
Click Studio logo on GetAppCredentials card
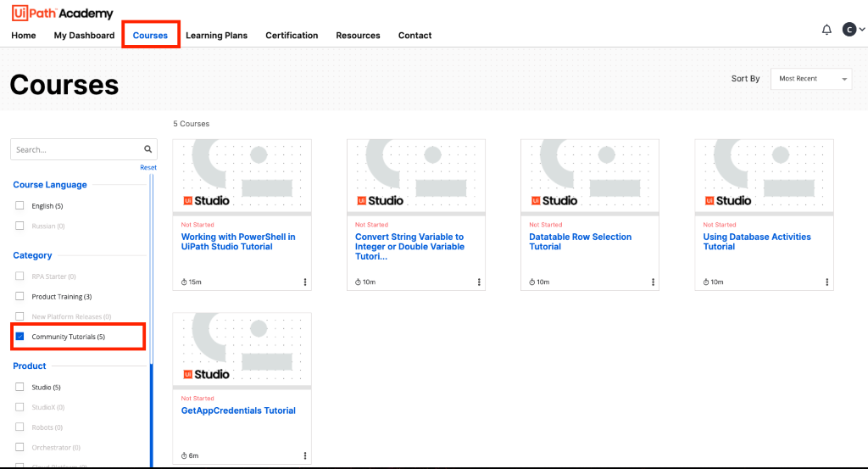[206, 374]
